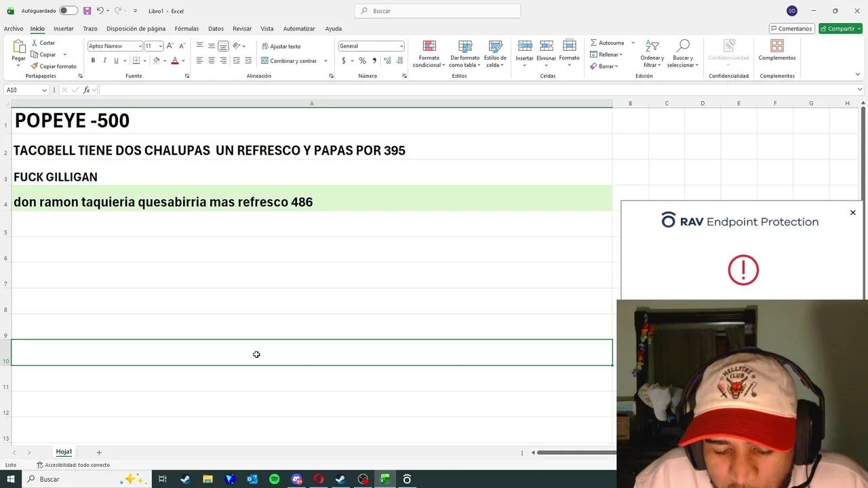Apply comma thousands style

pos(374,60)
